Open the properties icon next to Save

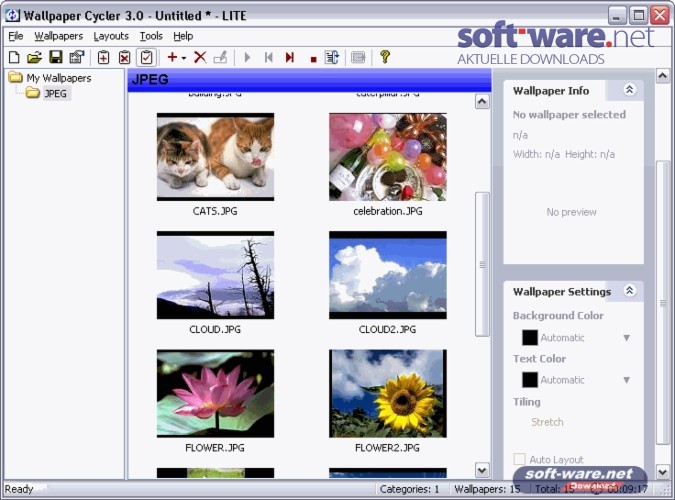[77, 57]
